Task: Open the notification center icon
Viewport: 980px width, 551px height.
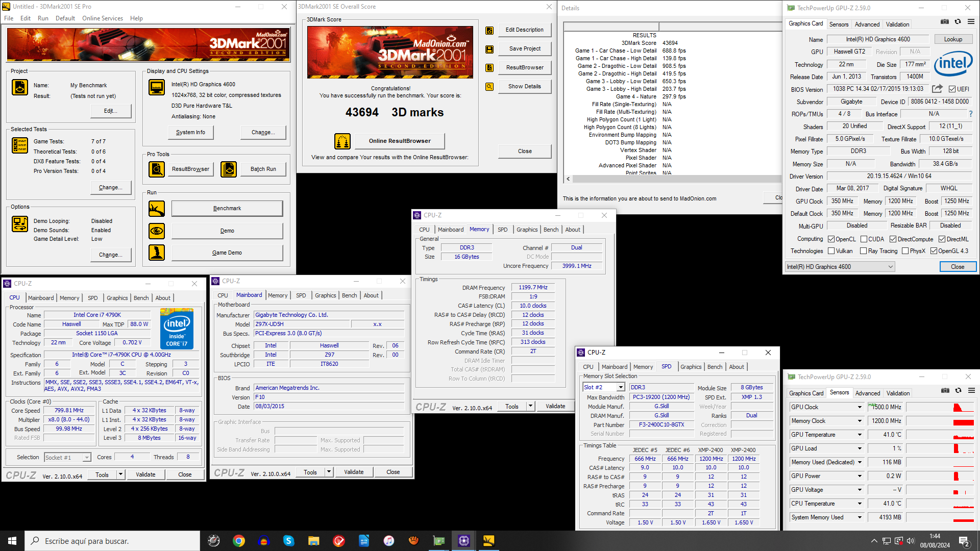Action: [x=964, y=541]
